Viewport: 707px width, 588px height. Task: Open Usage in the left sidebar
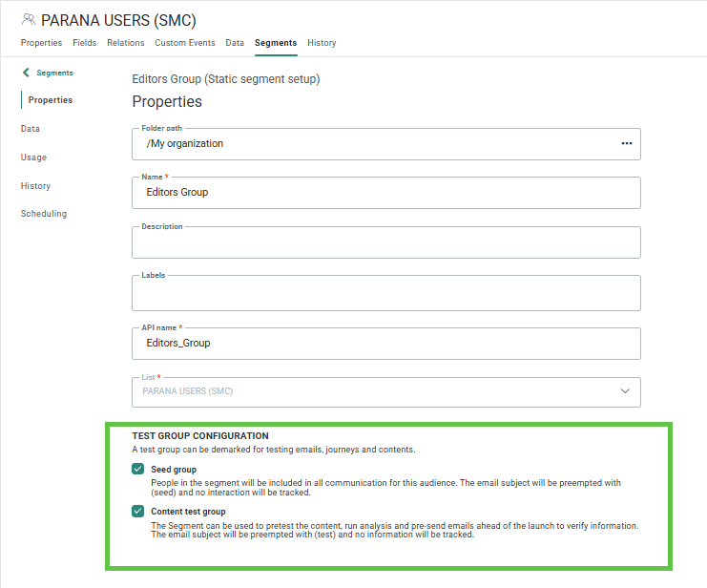(x=33, y=157)
